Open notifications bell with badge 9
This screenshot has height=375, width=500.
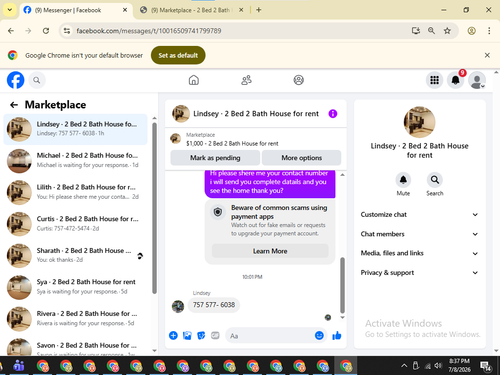tap(456, 80)
